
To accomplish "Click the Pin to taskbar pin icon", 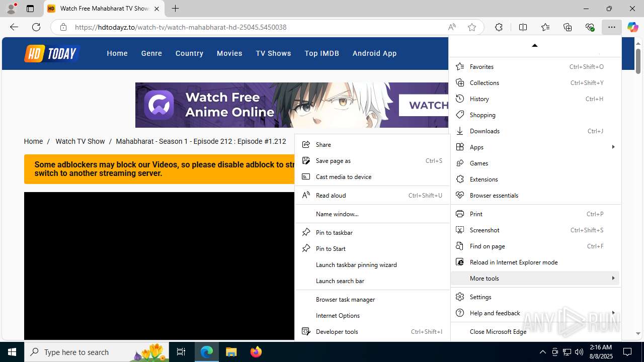I will [305, 232].
